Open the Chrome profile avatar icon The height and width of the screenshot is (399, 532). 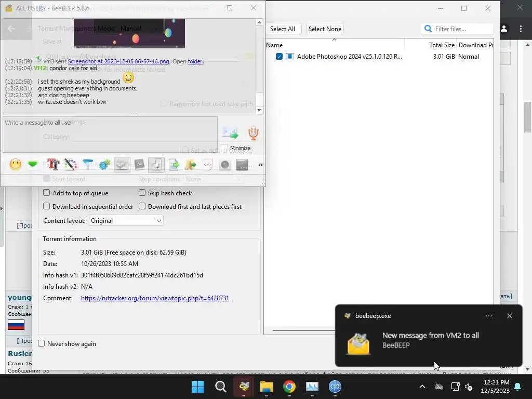point(504,29)
